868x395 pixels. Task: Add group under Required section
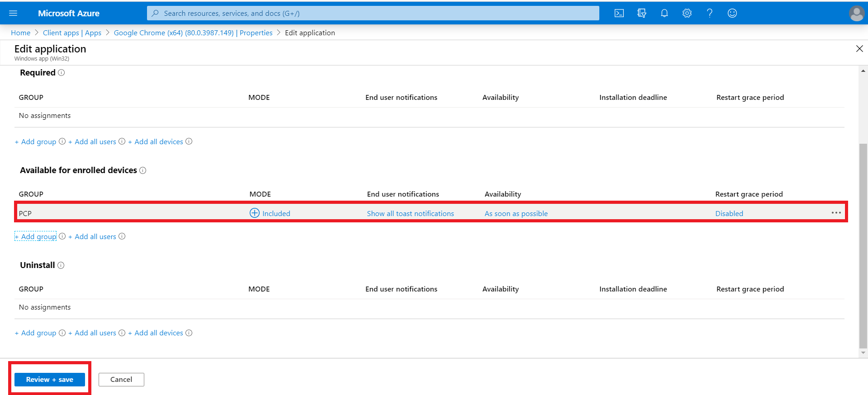coord(36,142)
